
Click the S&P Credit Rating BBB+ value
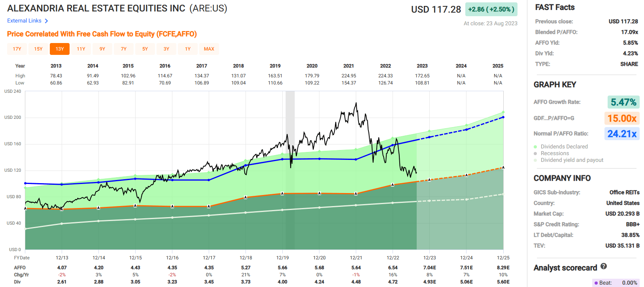click(x=633, y=224)
